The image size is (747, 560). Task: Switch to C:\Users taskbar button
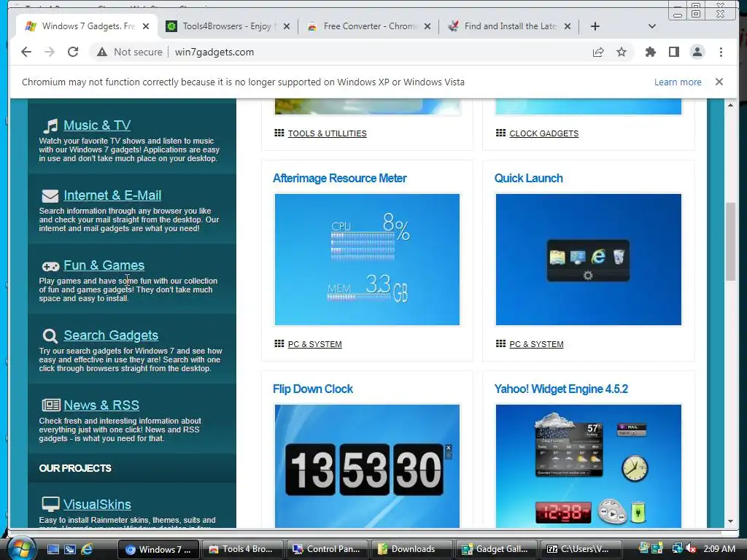tap(581, 549)
